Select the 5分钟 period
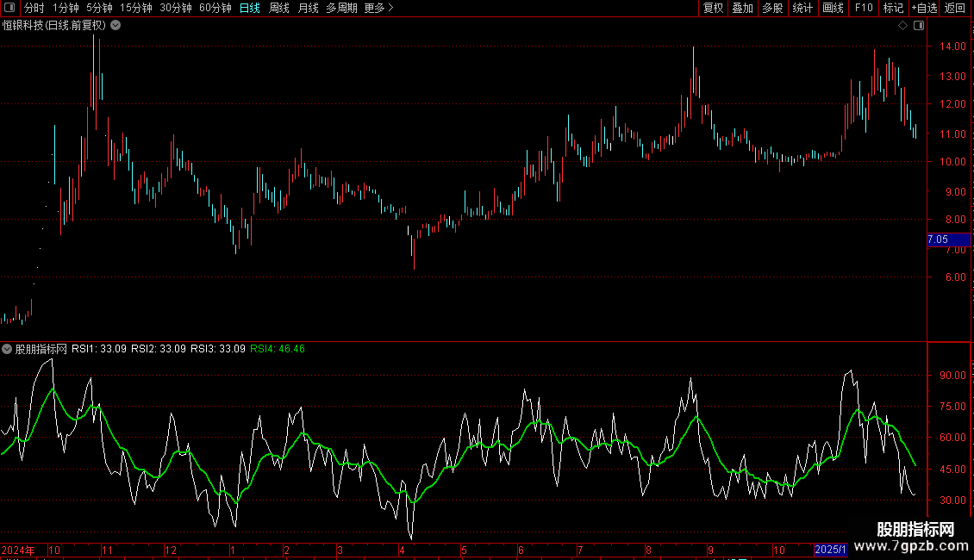Image resolution: width=974 pixels, height=560 pixels. click(x=99, y=8)
